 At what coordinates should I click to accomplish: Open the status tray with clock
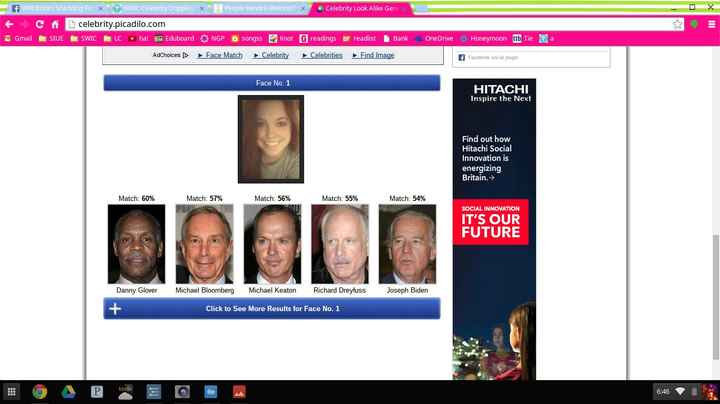pyautogui.click(x=685, y=392)
